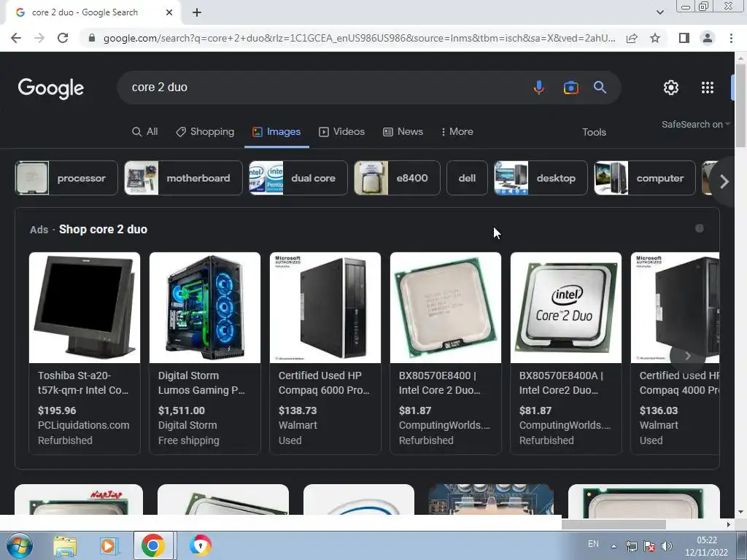Click the network tray icon
The width and height of the screenshot is (747, 560).
coord(631,547)
